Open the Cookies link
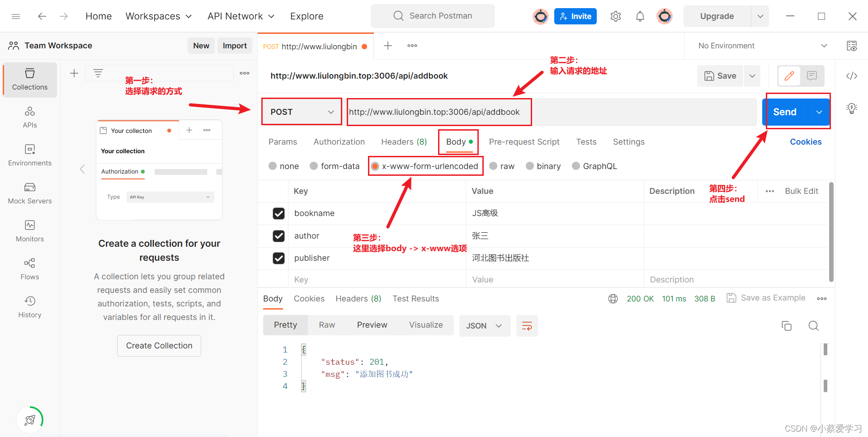This screenshot has width=868, height=437. [806, 142]
